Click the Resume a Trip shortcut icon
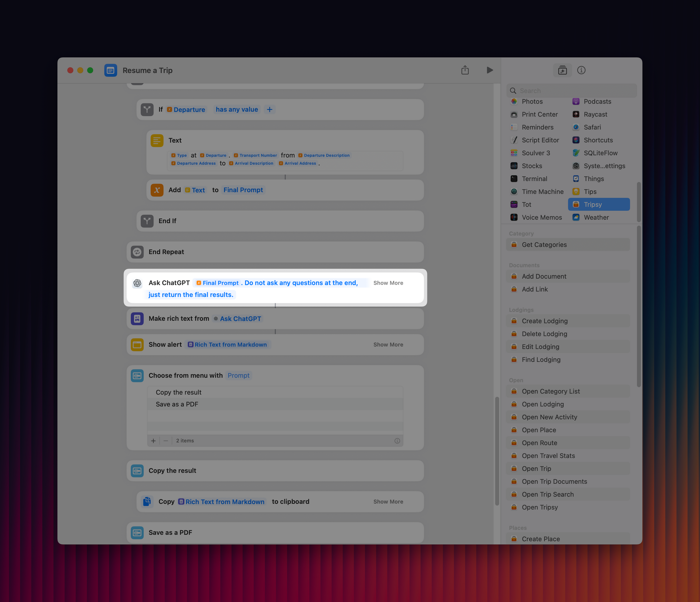 111,70
